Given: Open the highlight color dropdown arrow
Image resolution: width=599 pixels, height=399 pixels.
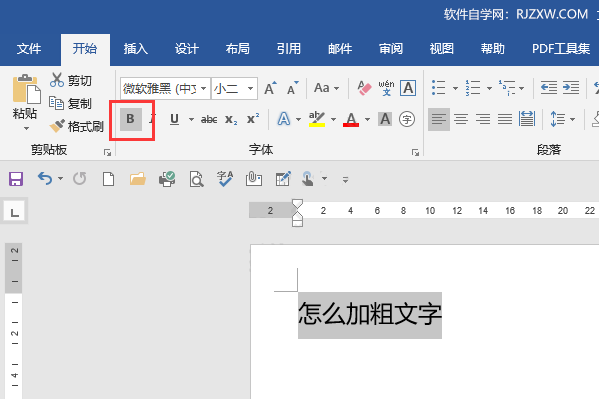Looking at the screenshot, I should (x=333, y=119).
